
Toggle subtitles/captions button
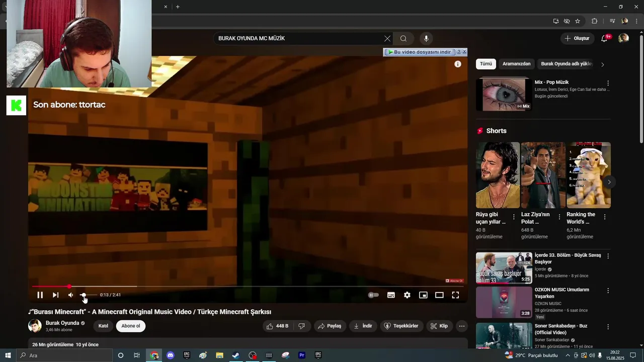(x=391, y=295)
